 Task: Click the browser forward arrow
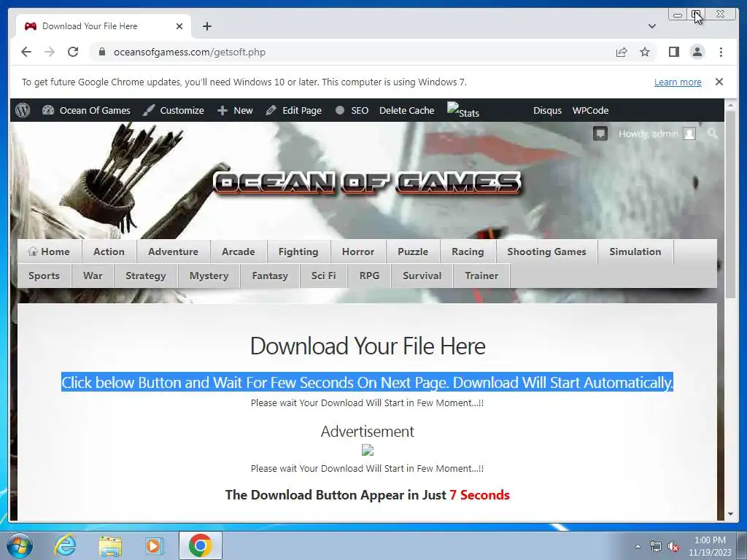pyautogui.click(x=50, y=52)
